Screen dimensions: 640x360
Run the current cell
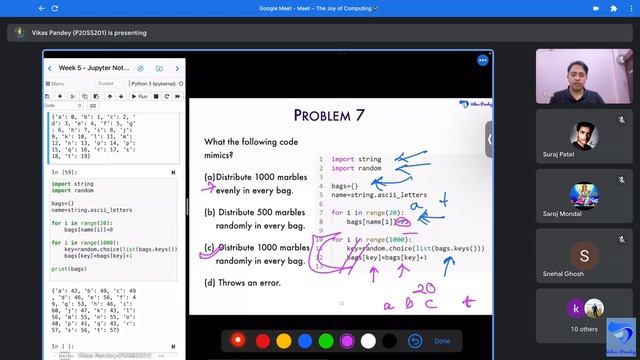pos(139,96)
